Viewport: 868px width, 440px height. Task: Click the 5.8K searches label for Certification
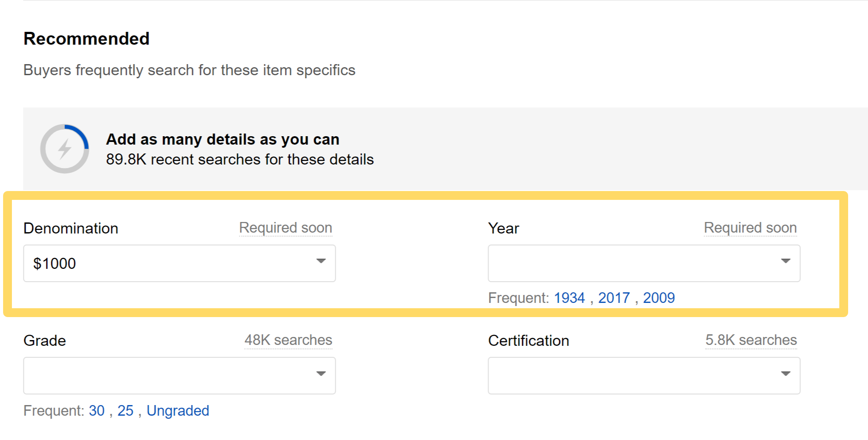[751, 340]
